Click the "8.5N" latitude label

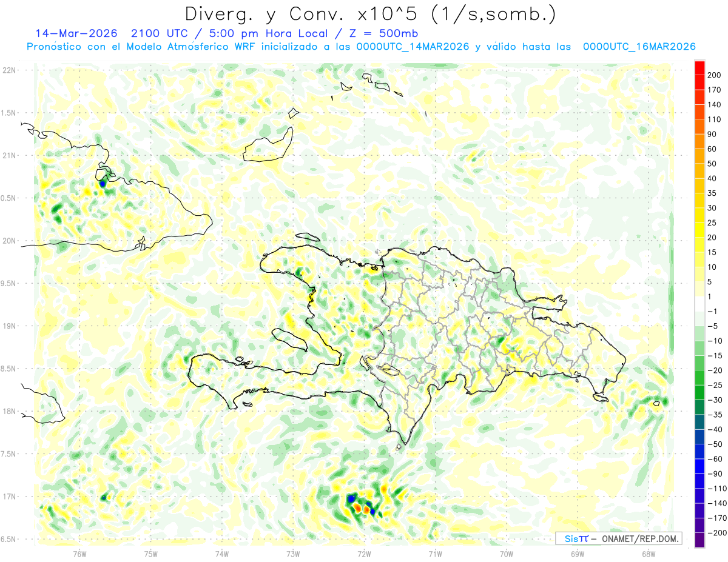[x=9, y=369]
